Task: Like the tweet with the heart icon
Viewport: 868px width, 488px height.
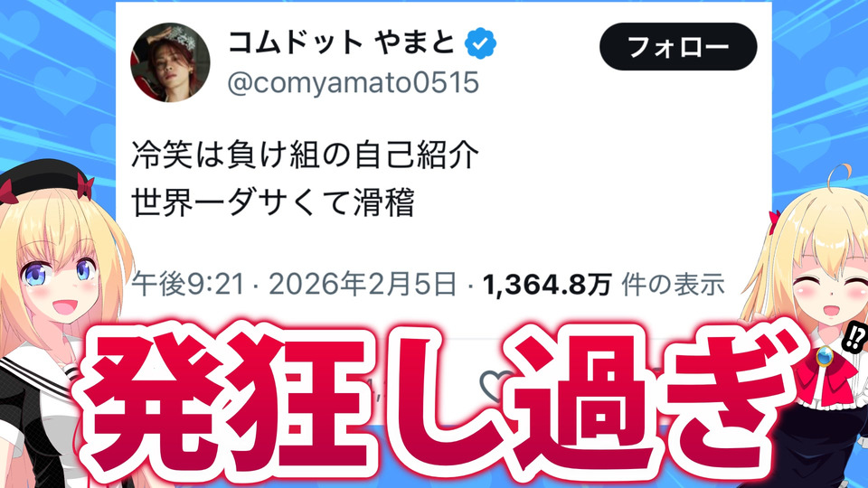Action: point(496,383)
